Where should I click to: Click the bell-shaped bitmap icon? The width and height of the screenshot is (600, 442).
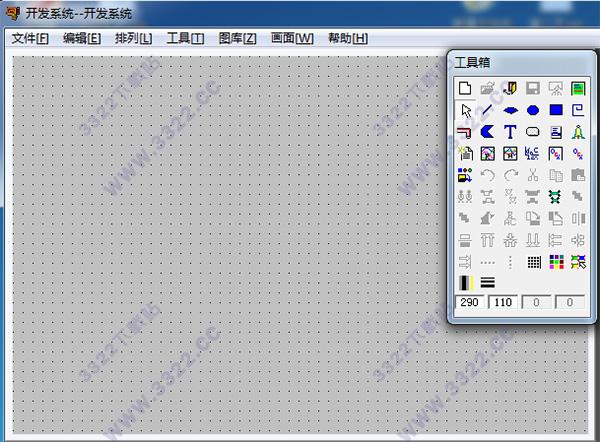coord(578,132)
